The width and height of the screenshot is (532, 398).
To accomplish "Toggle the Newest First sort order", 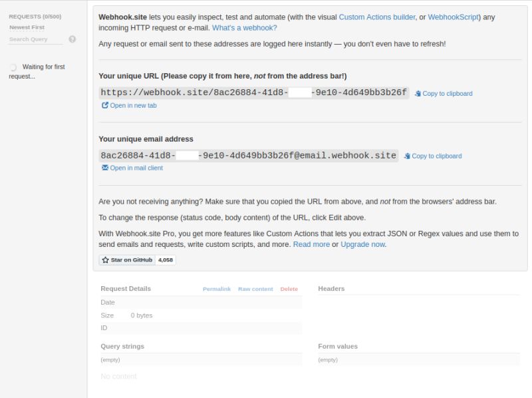I will [27, 27].
